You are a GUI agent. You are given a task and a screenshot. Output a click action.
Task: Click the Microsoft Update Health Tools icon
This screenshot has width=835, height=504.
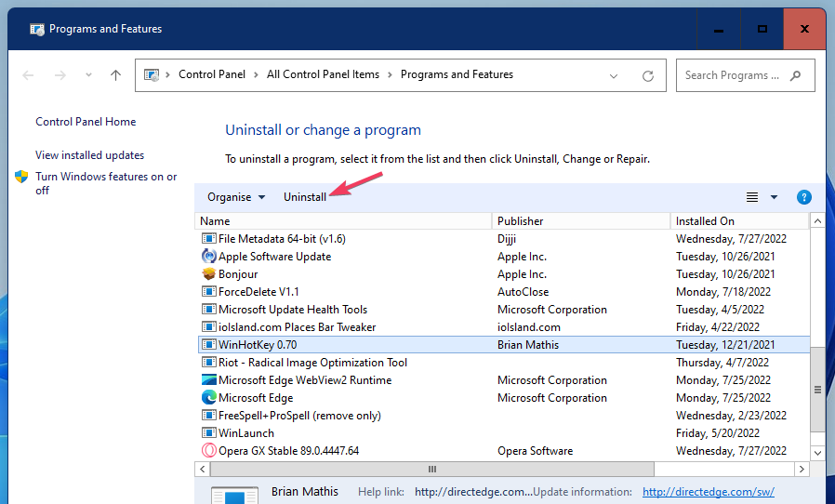208,309
